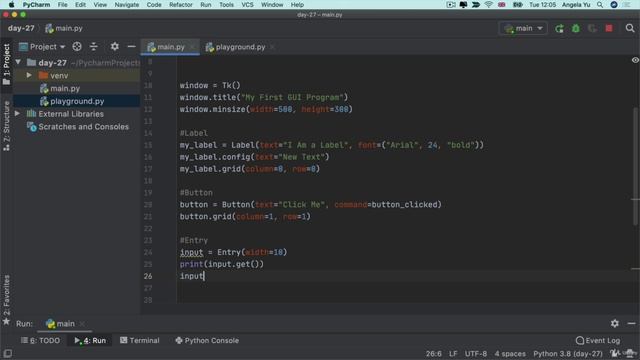Collapse the day-27 project folder
Screen dimensions: 640x360
pyautogui.click(x=18, y=62)
